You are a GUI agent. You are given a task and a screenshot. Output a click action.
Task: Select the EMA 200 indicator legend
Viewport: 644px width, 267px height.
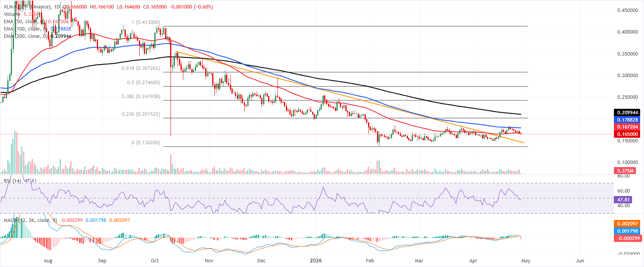22,36
